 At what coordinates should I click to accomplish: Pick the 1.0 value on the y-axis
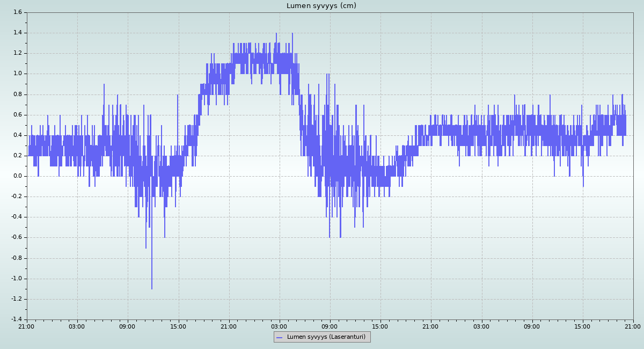tap(17, 74)
